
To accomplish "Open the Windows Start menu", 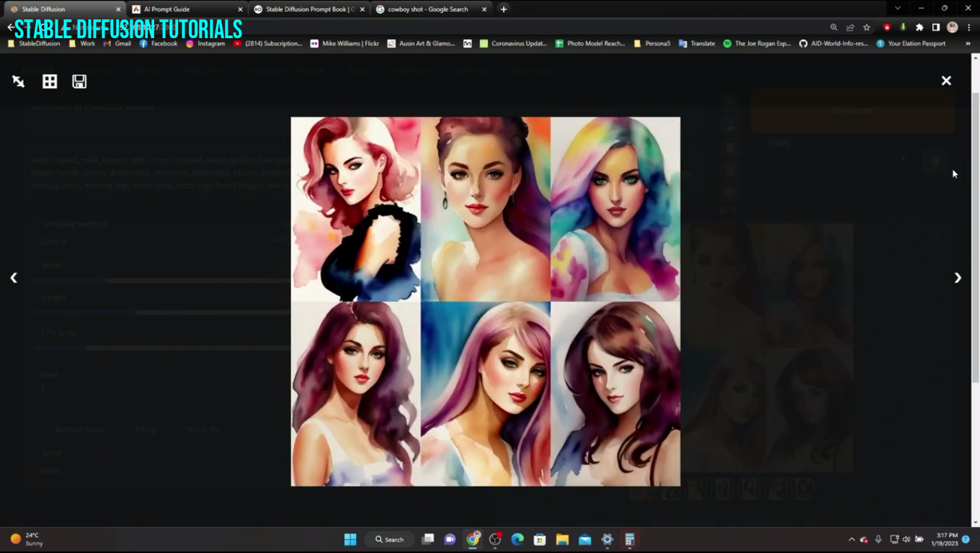I will [350, 539].
